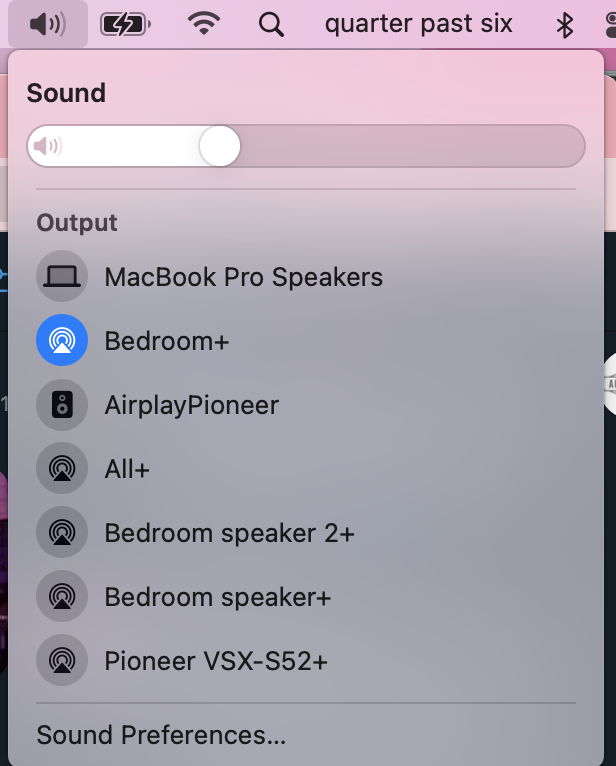Switch output to AirplayPioneer
The image size is (616, 766).
tap(306, 405)
